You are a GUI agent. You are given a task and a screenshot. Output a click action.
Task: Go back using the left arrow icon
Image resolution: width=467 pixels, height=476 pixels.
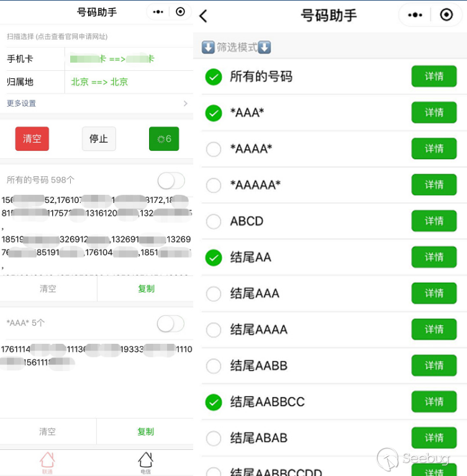204,16
